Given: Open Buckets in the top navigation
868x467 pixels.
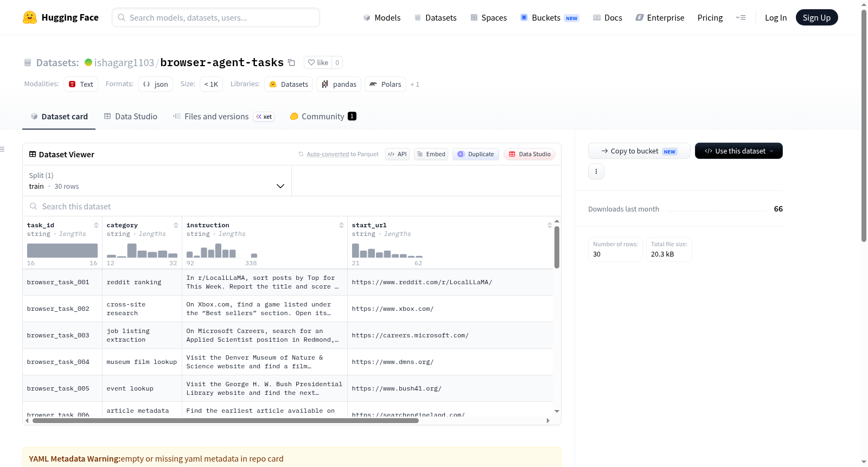Looking at the screenshot, I should coord(550,17).
